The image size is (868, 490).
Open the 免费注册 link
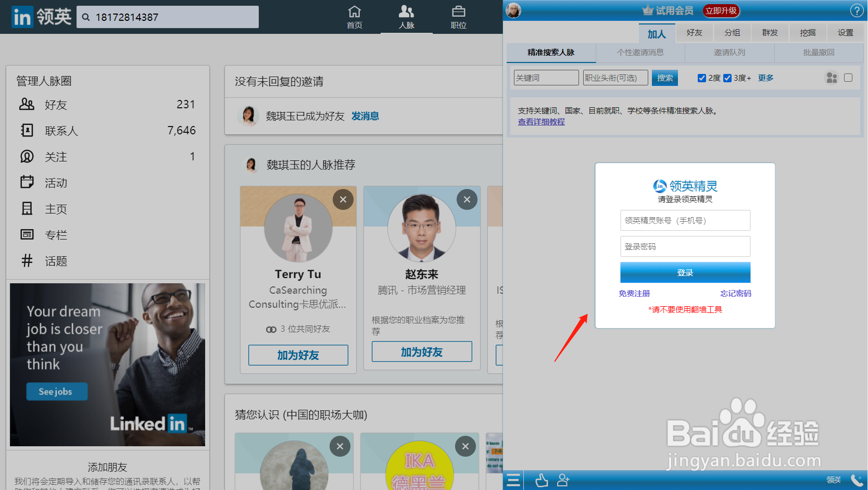(x=634, y=294)
